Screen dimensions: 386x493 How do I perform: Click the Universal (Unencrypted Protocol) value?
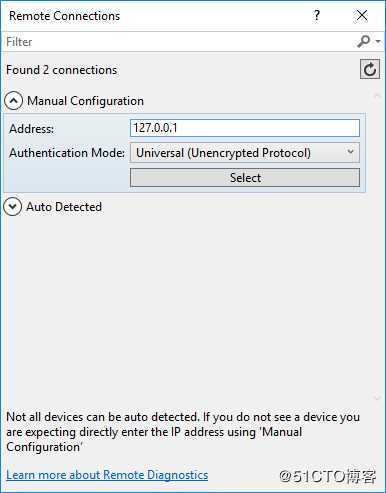point(223,153)
